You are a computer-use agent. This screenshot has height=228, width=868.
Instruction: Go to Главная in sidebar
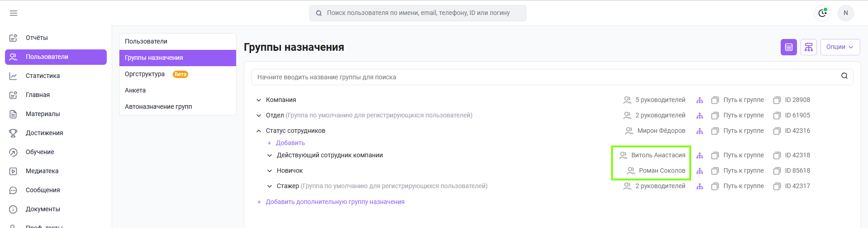point(56,95)
